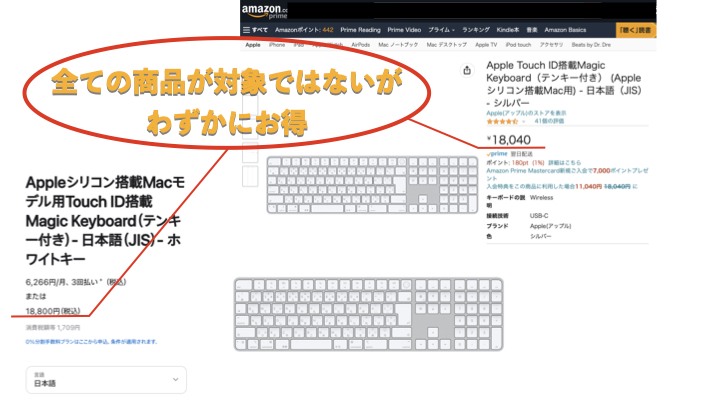Select the lowest product thumbnail image

click(250, 176)
